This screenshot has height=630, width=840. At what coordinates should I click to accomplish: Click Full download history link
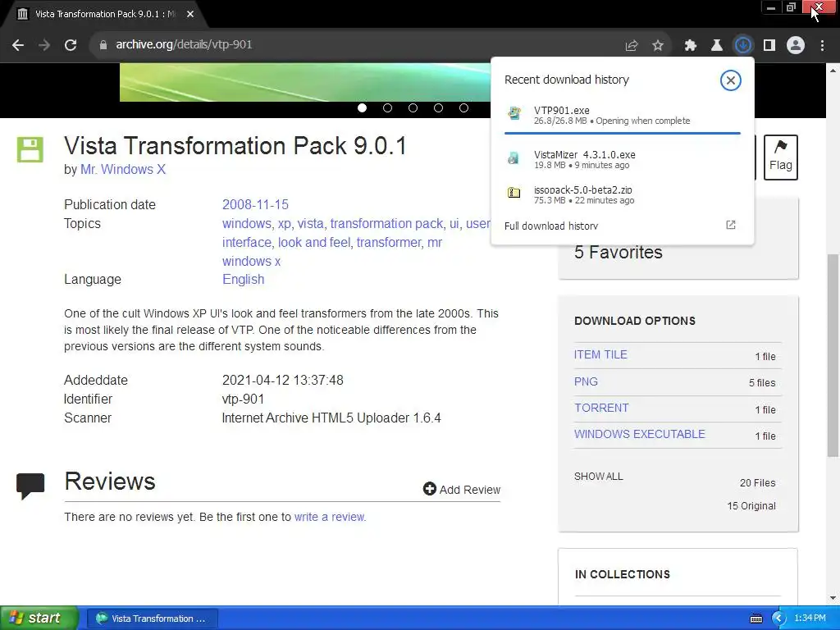tap(551, 226)
